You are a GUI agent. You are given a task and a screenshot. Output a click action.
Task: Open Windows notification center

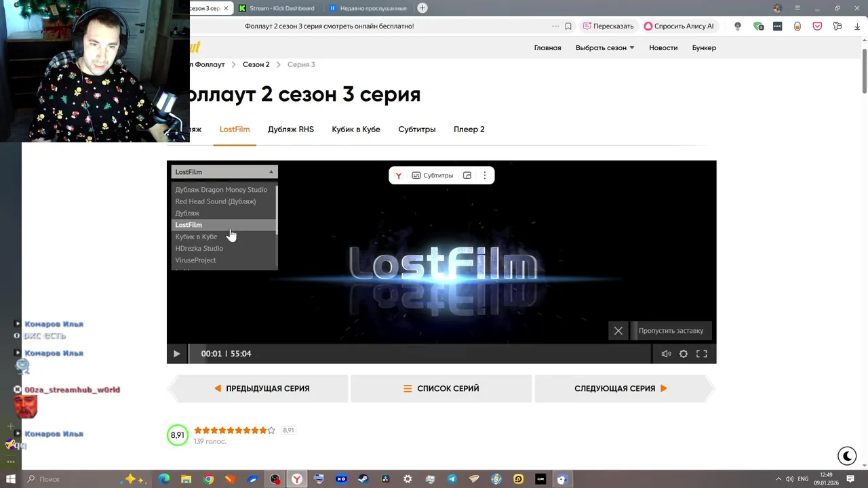point(850,479)
